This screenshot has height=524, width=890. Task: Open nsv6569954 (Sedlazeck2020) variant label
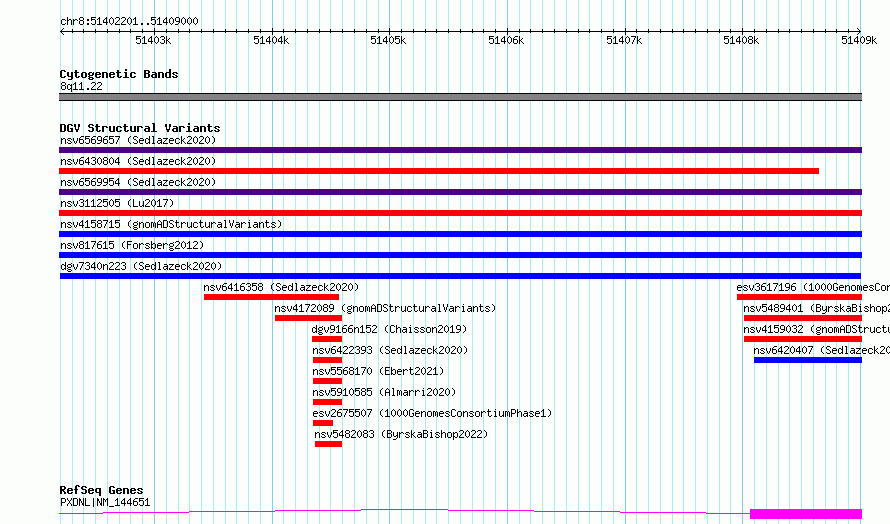[x=138, y=182]
